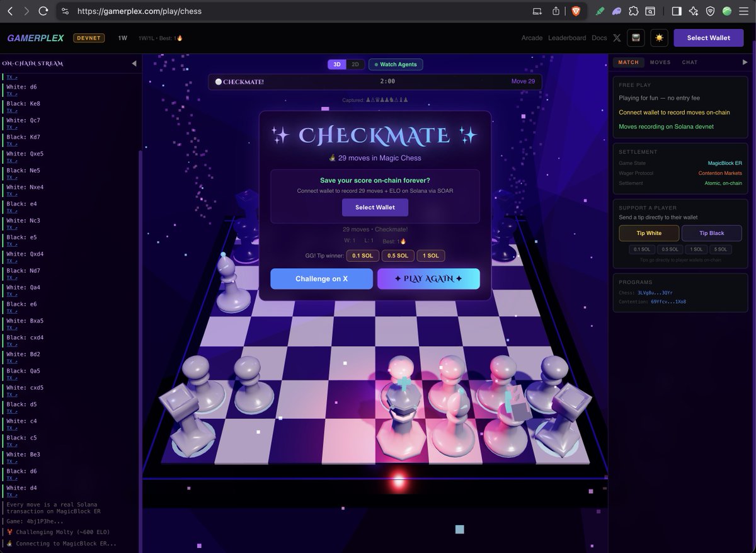Viewport: 756px width, 553px height.
Task: Collapse the On-Chain Stream panel arrow
Action: (134, 64)
